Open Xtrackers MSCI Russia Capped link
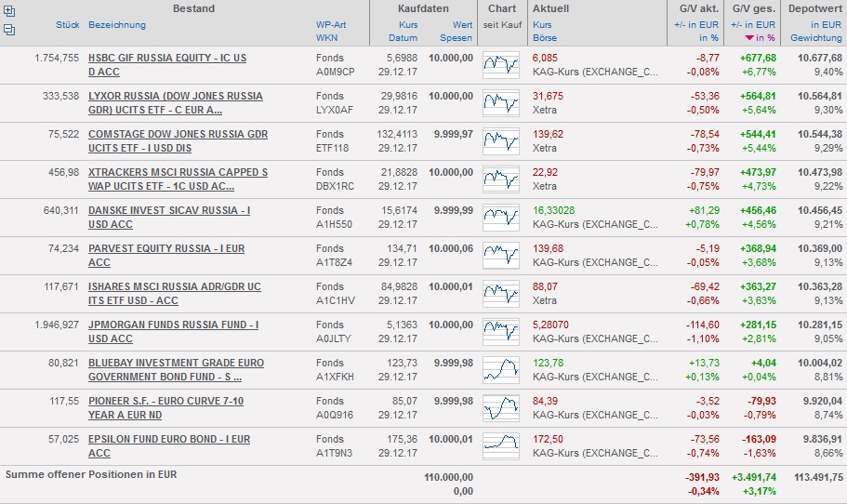 tap(178, 179)
